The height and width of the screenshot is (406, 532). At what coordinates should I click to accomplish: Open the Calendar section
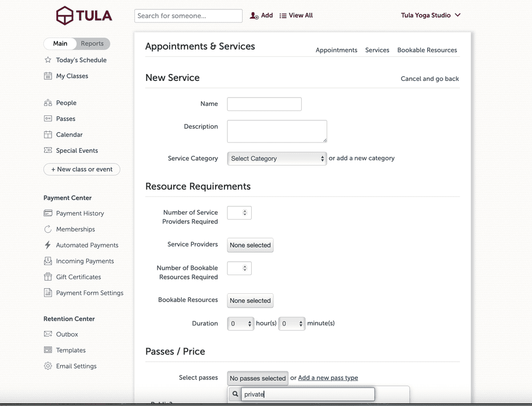[70, 134]
